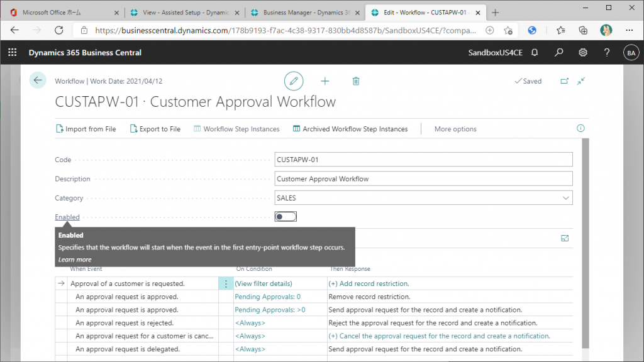
Task: Open a new browser tab
Action: tap(496, 13)
